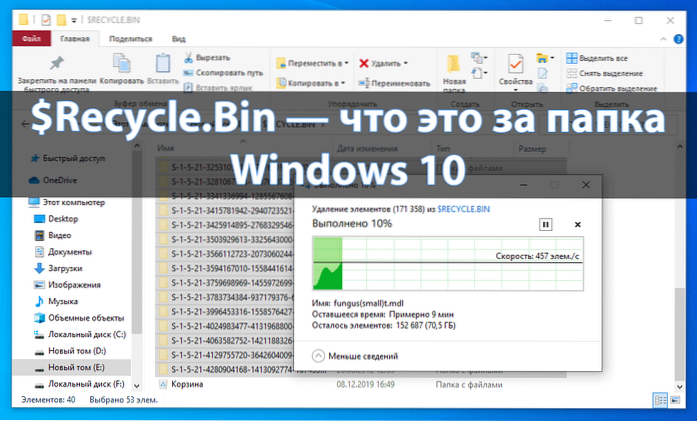
Task: Open the quick access toolbar dropdown arrow
Action: point(74,20)
